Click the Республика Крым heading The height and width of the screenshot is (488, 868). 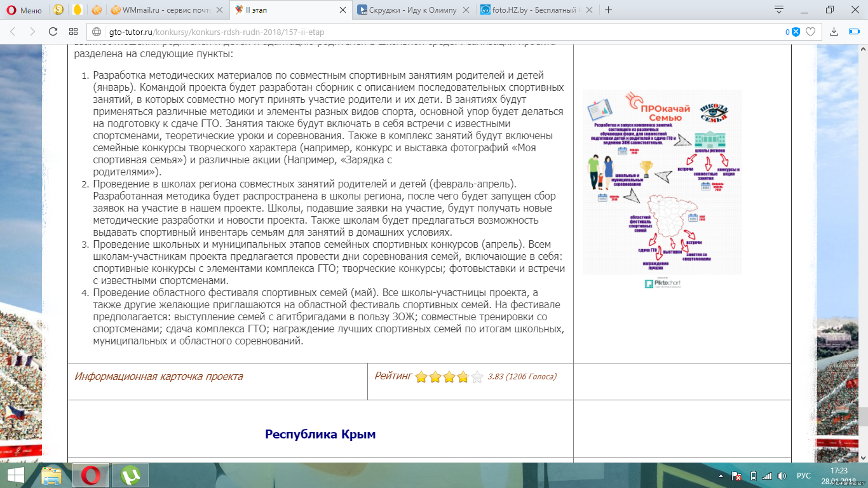point(320,435)
